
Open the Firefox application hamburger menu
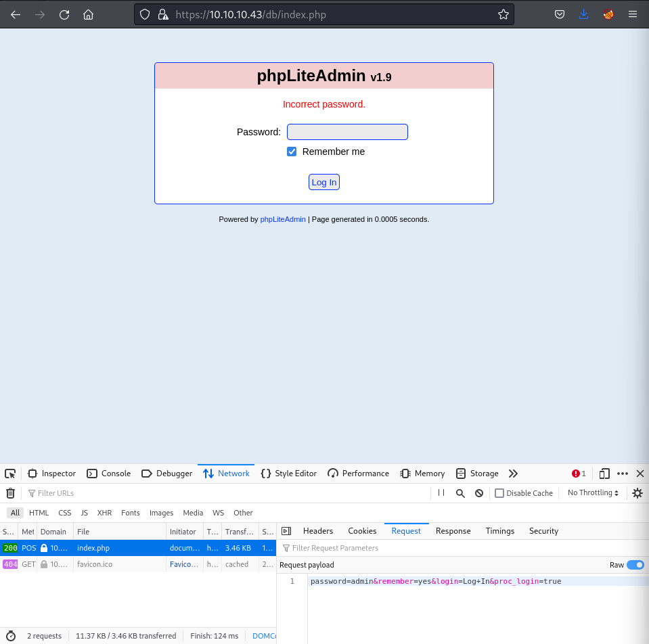click(633, 14)
